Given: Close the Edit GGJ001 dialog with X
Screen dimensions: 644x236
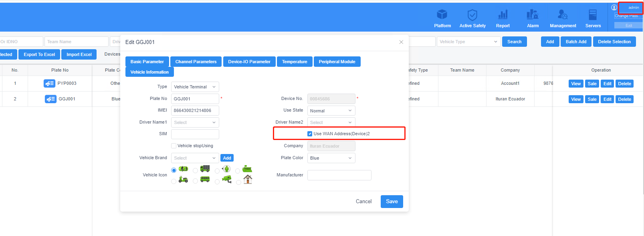Looking at the screenshot, I should click(x=401, y=42).
